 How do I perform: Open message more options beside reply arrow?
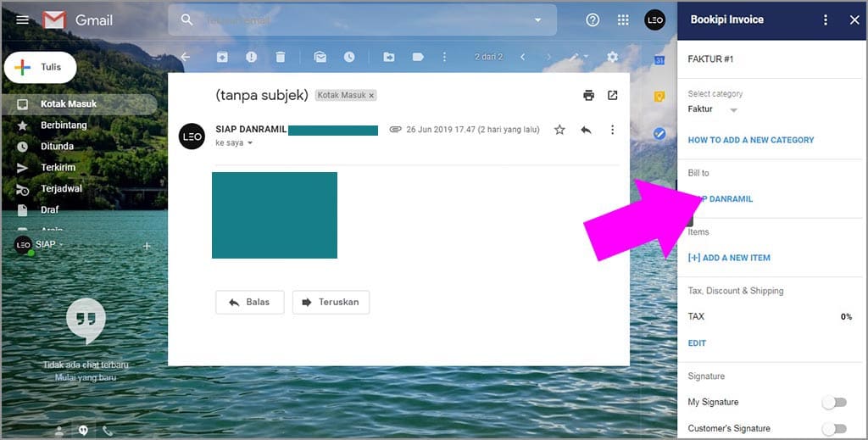coord(612,130)
